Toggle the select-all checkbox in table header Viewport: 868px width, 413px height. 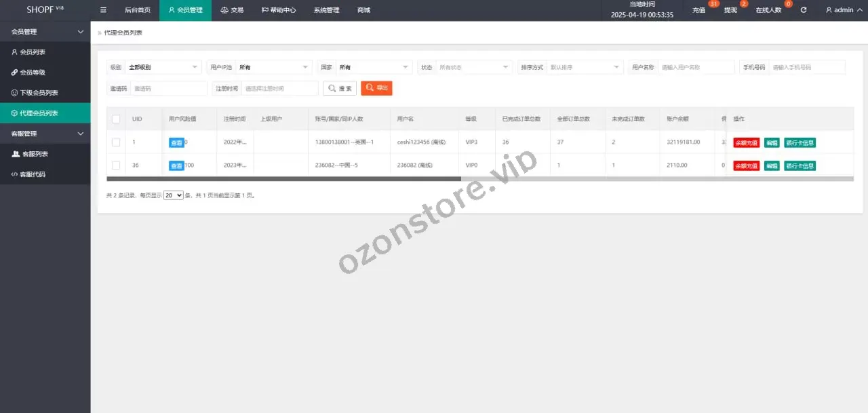(116, 119)
